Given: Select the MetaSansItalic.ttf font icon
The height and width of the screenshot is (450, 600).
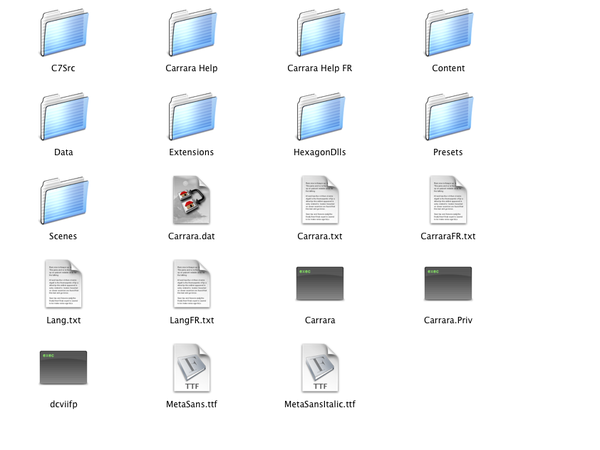Looking at the screenshot, I should point(320,368).
